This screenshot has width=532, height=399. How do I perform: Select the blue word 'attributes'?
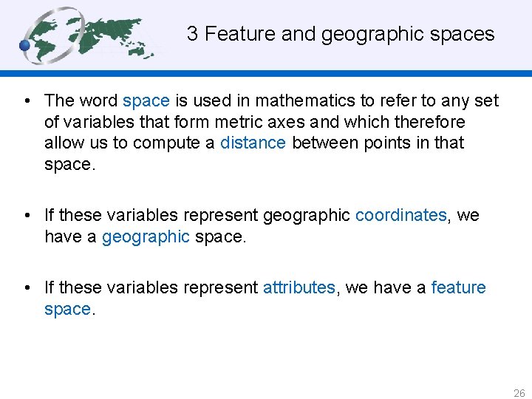299,287
